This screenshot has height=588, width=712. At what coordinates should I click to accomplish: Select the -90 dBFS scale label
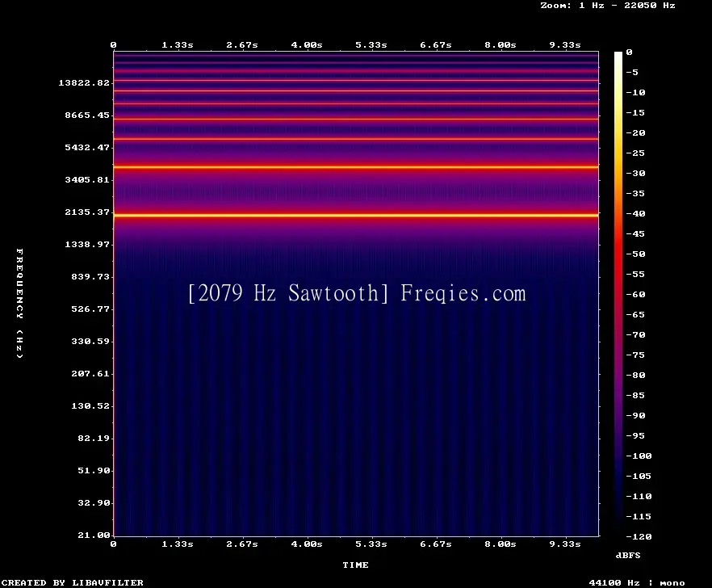(x=635, y=416)
